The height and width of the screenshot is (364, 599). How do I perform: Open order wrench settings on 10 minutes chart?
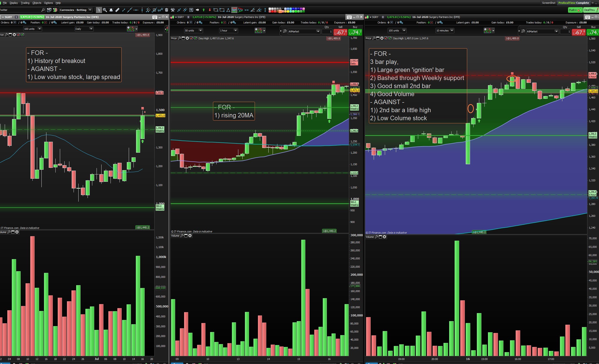coord(523,31)
